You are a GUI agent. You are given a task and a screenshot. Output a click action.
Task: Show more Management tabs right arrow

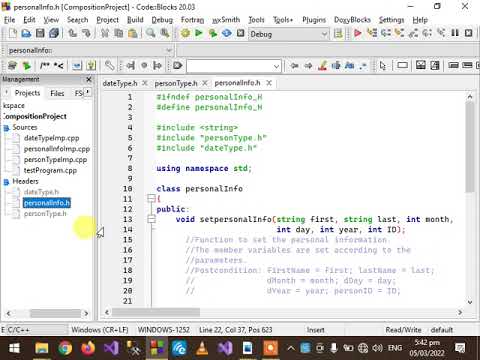(88, 92)
